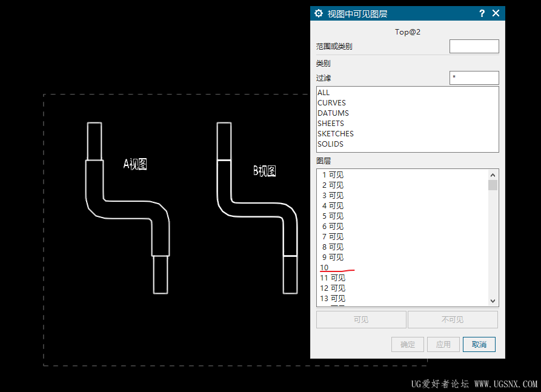The height and width of the screenshot is (392, 541).
Task: Open the help question mark icon
Action: (x=482, y=13)
